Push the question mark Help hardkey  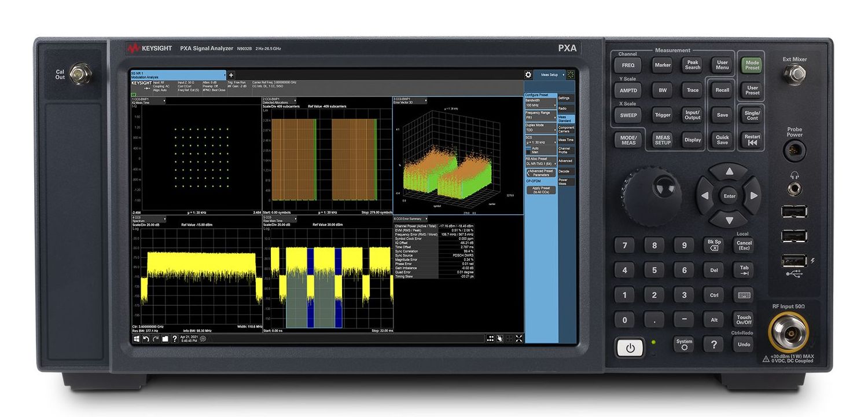713,344
